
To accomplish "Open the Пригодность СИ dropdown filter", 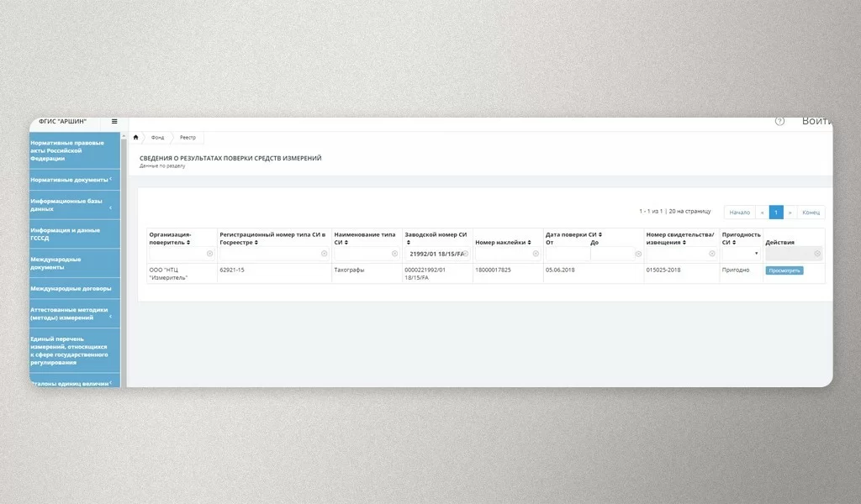I will [741, 253].
